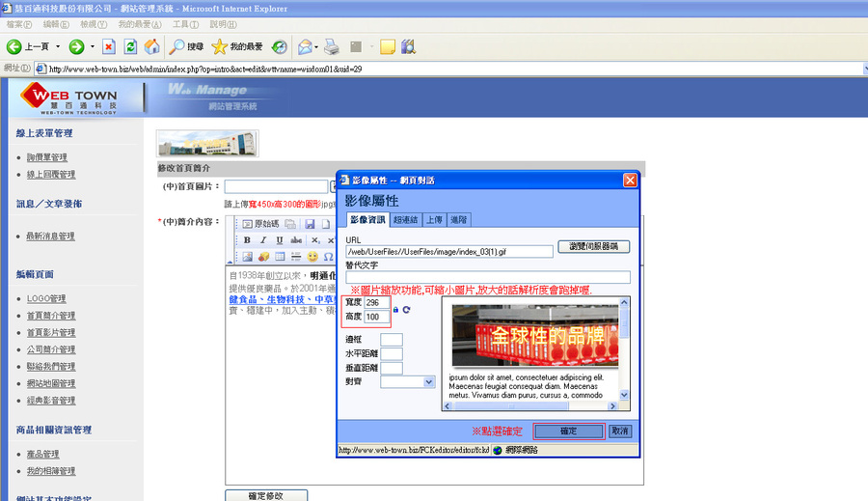The height and width of the screenshot is (501, 868).
Task: Switch to the 上傳 tab
Action: coord(434,220)
